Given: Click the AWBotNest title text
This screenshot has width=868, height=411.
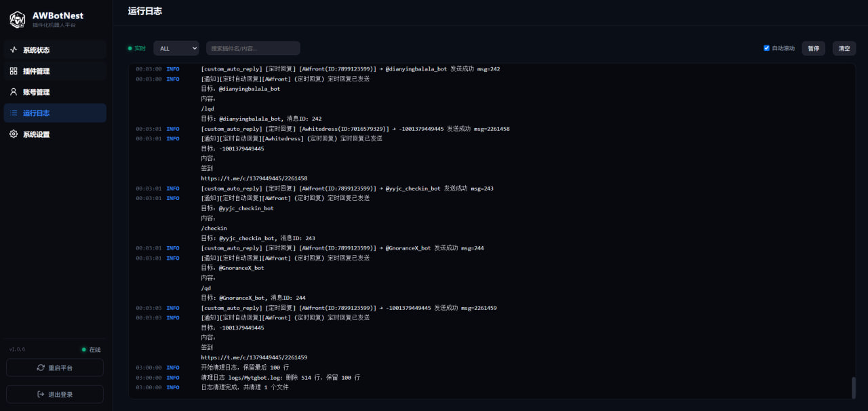Looking at the screenshot, I should (58, 16).
